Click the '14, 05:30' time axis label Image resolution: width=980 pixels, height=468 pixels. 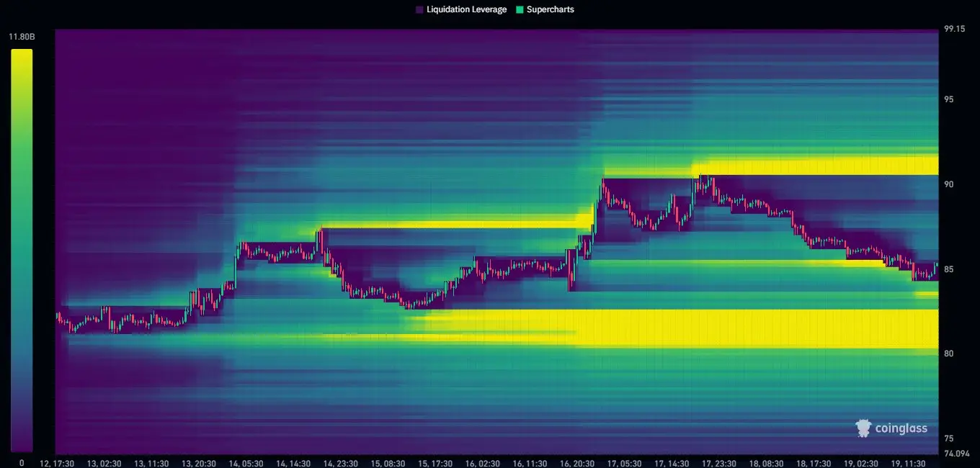pyautogui.click(x=246, y=463)
